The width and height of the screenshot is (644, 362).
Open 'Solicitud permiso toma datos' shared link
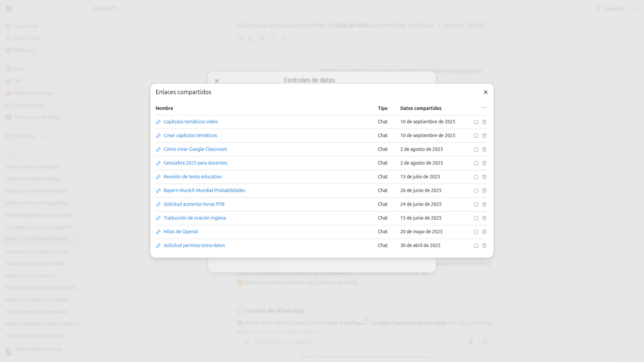(194, 246)
